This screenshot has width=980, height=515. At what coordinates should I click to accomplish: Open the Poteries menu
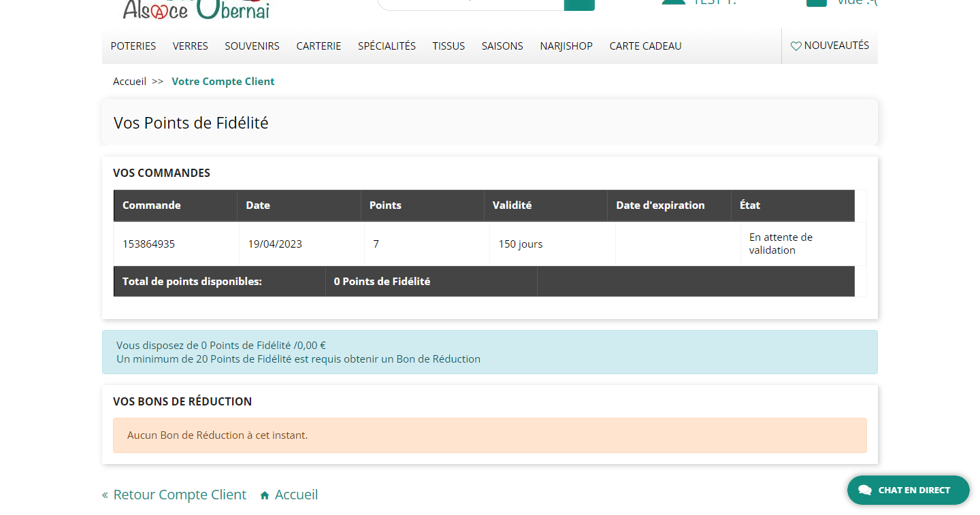tap(133, 46)
